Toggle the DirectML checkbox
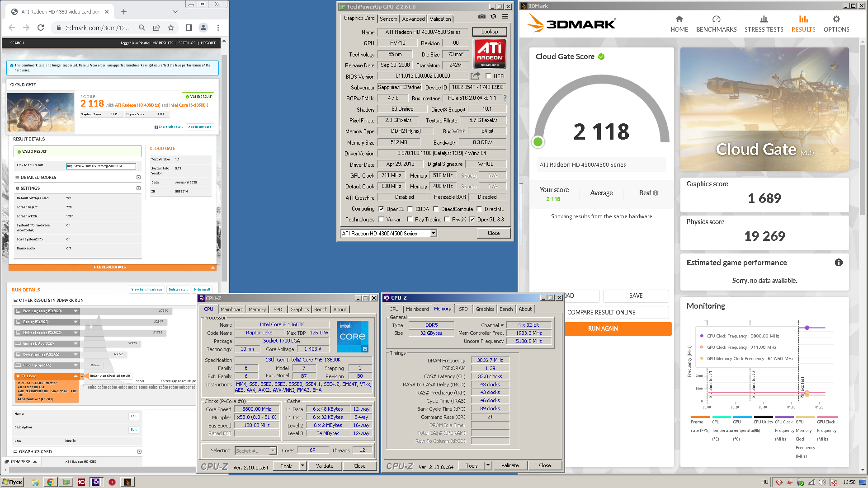The width and height of the screenshot is (868, 488). [479, 209]
